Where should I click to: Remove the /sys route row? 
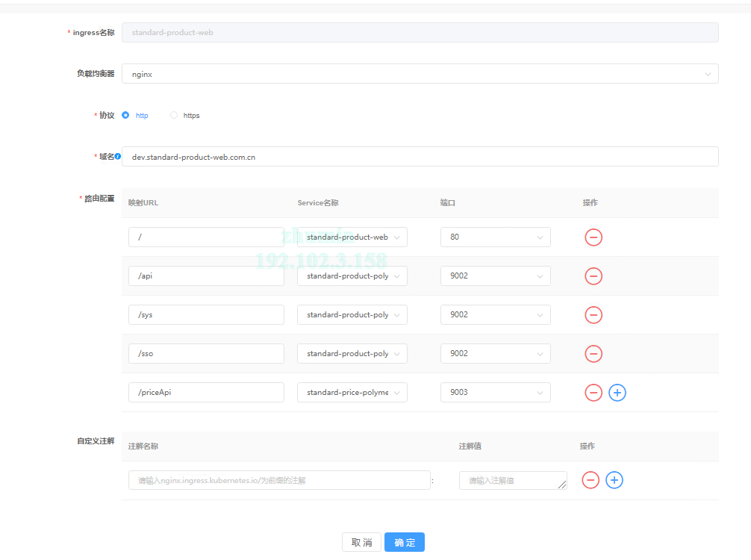tap(593, 315)
